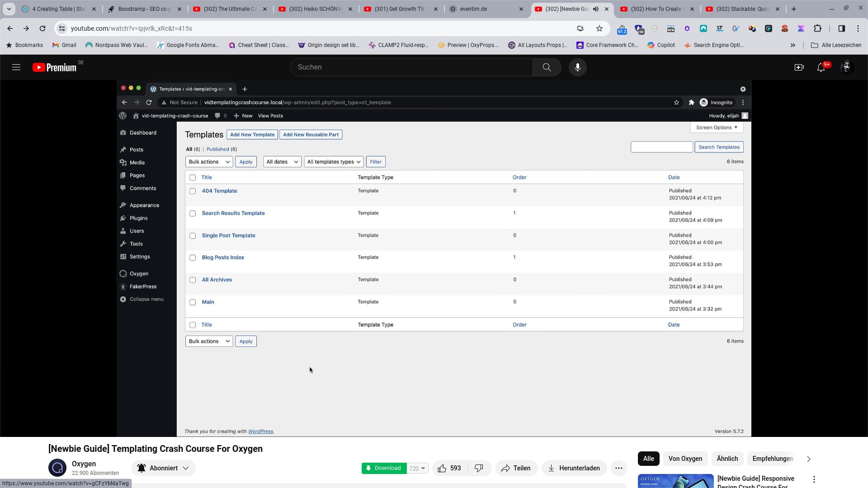Click the dislike thumbs down icon
868x488 pixels.
479,468
